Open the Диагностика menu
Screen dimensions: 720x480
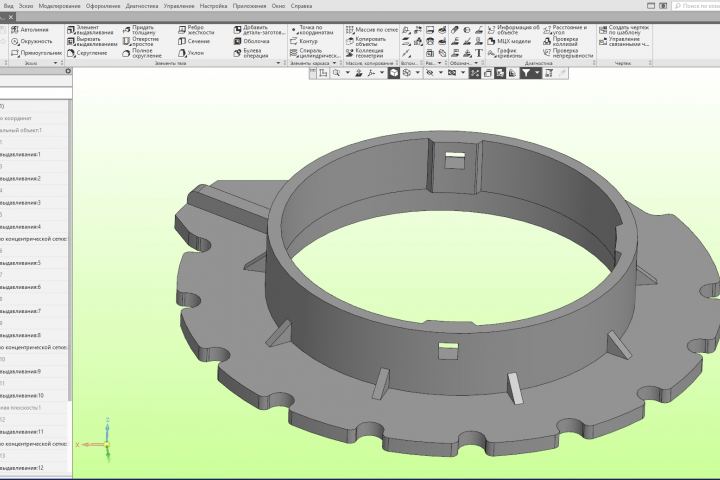(x=142, y=6)
